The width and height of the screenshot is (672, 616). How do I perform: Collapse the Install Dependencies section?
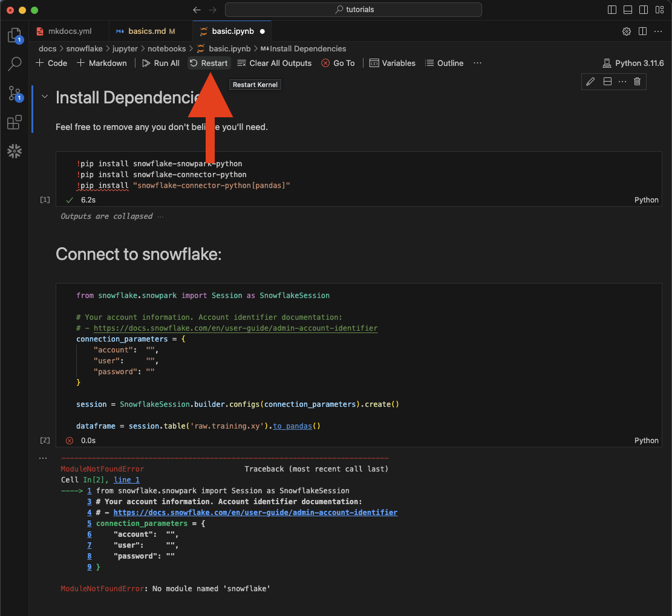[x=45, y=97]
